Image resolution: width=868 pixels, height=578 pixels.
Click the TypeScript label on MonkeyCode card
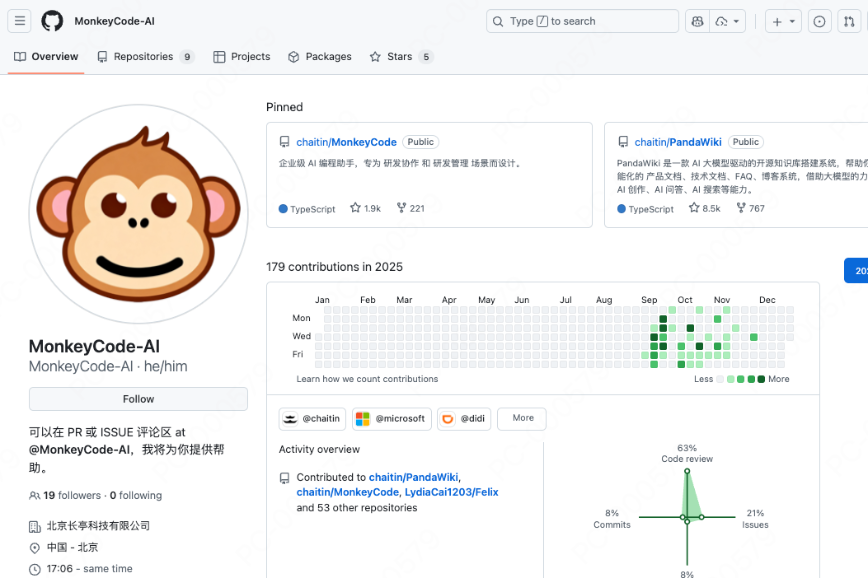313,209
